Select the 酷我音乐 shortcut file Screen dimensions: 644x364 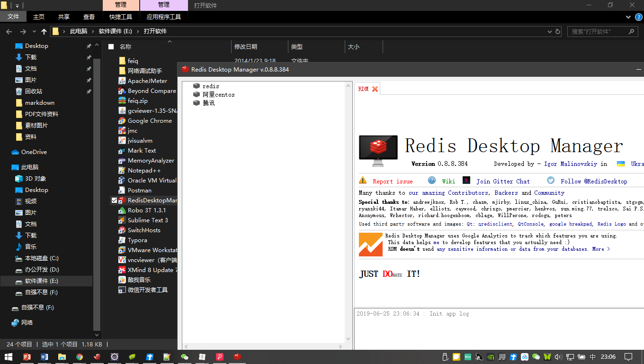[x=140, y=280]
